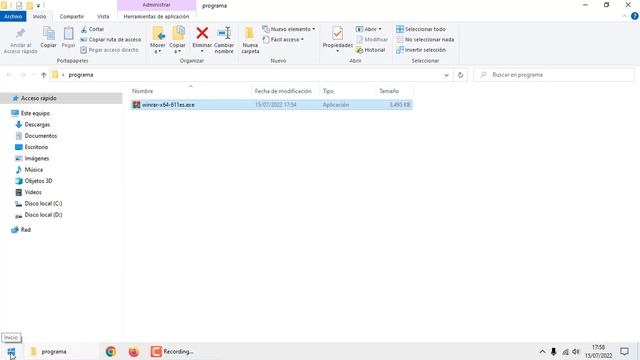Open the Copiar a folder menu

coord(178,40)
